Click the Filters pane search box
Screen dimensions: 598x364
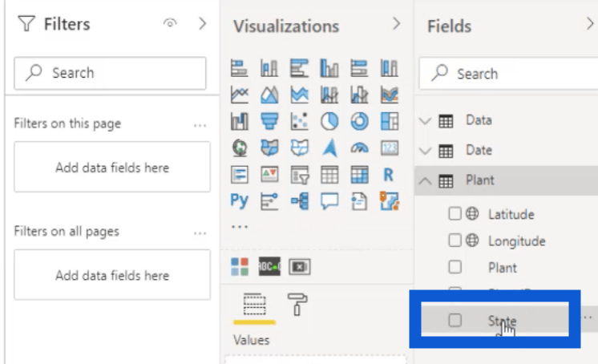tap(111, 73)
